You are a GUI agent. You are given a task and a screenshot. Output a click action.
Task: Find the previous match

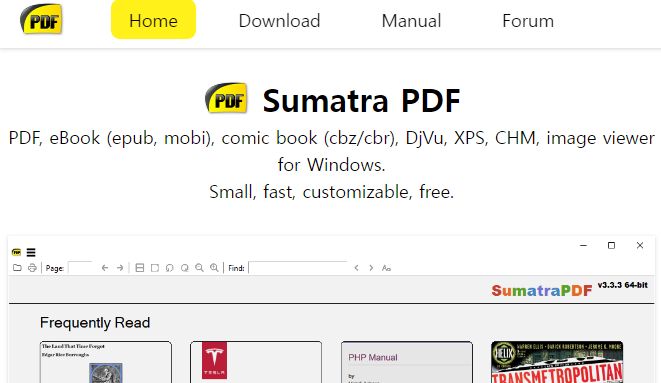[357, 268]
